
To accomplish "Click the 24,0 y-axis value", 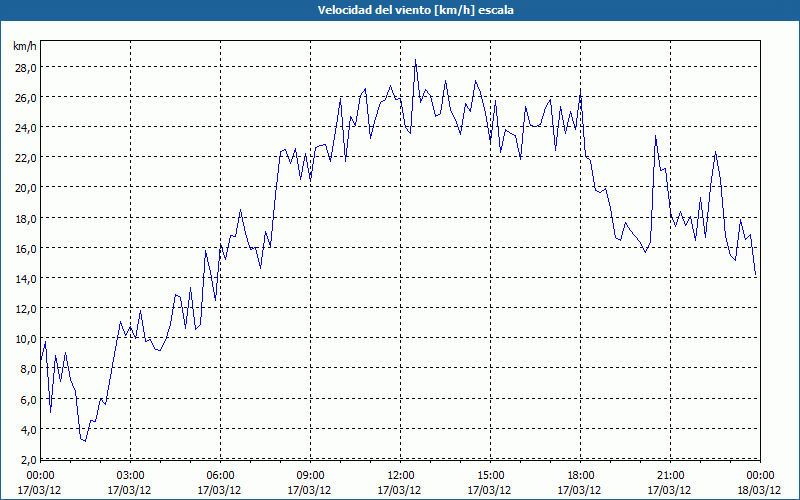I will pyautogui.click(x=25, y=128).
